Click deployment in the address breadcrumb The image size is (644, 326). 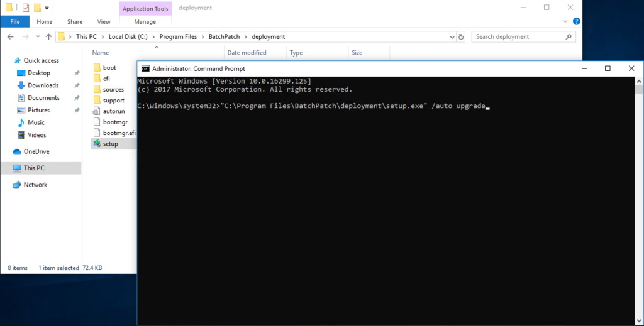coord(268,36)
